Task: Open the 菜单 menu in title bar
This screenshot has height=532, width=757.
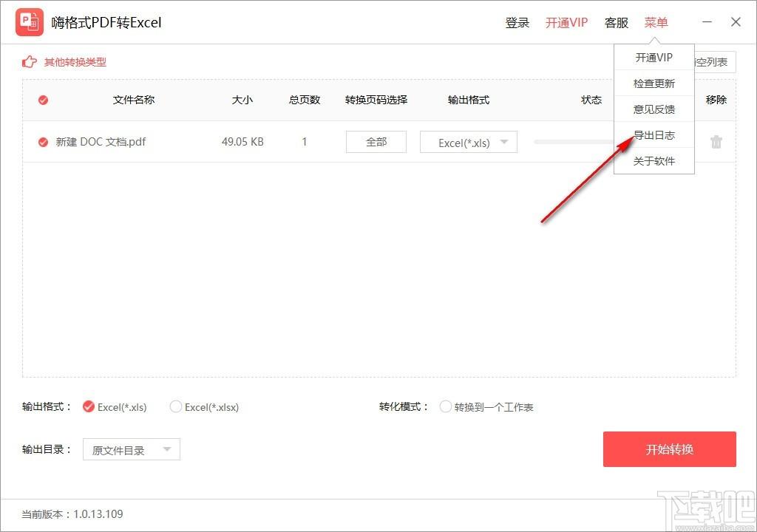Action: coord(656,23)
